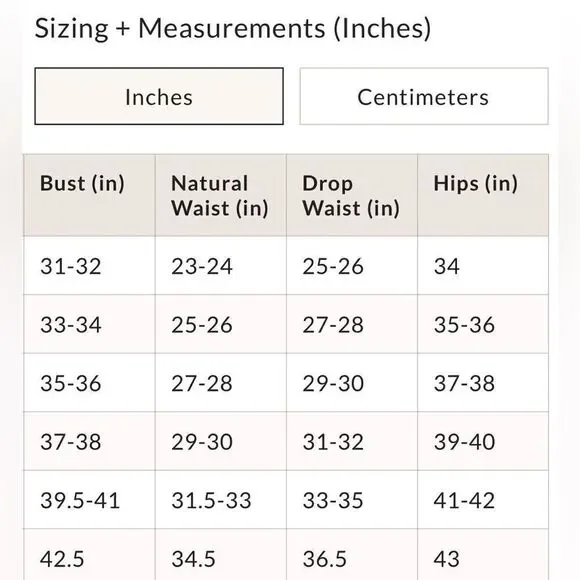Click the Sizing + Measurements heading

(x=233, y=28)
